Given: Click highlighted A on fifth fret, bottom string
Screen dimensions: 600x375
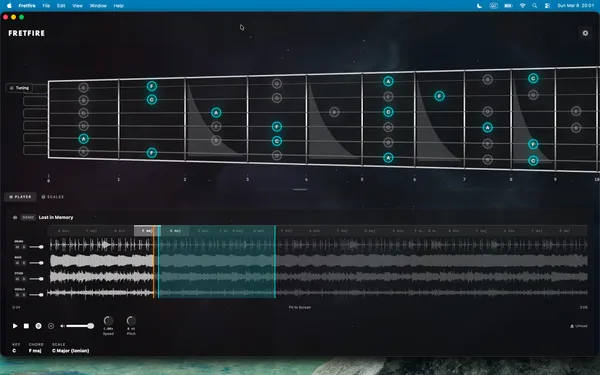Looking at the screenshot, I should 388,158.
